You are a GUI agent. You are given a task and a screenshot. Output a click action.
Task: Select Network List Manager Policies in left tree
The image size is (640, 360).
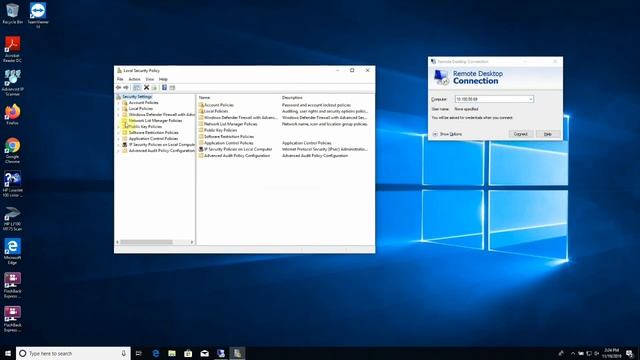pyautogui.click(x=155, y=121)
